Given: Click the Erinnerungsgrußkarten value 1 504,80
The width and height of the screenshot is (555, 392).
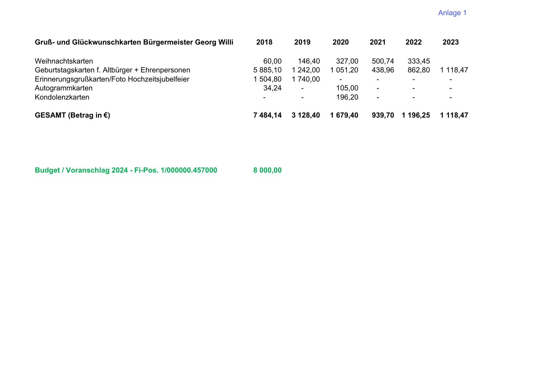Looking at the screenshot, I should [268, 79].
